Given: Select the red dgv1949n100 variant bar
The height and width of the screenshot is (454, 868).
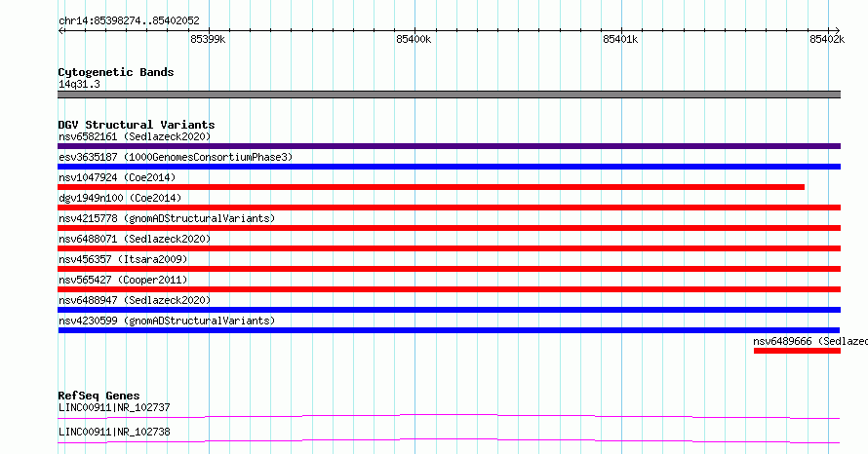Looking at the screenshot, I should 449,208.
